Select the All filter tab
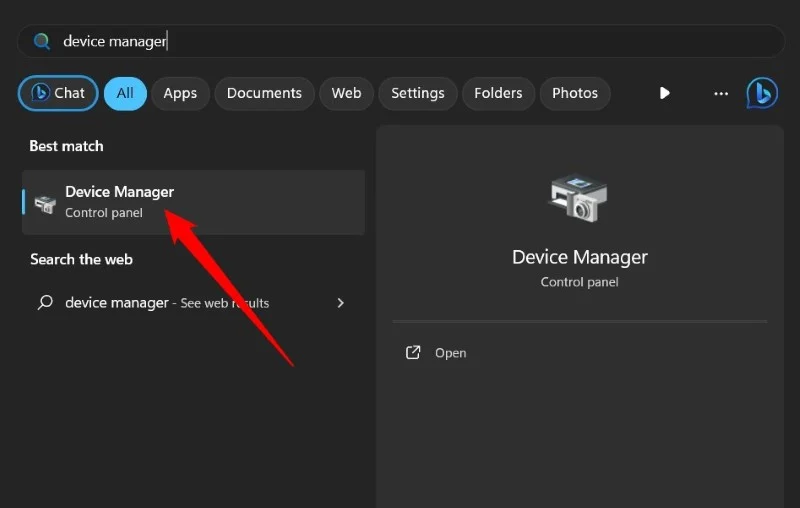 [125, 93]
